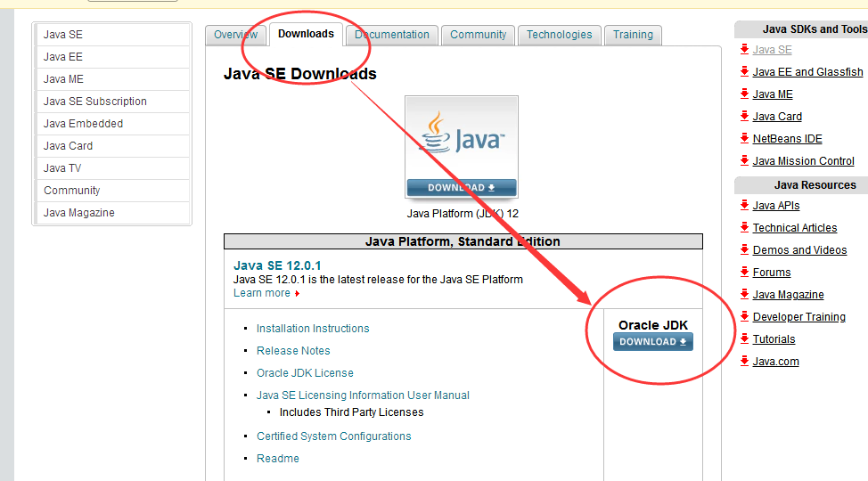Open the Java Magazine link under Java Resources
The width and height of the screenshot is (868, 481).
coord(789,295)
